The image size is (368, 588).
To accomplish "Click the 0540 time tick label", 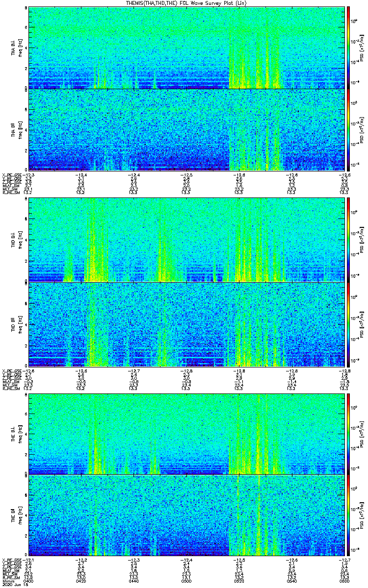I will [x=291, y=581].
